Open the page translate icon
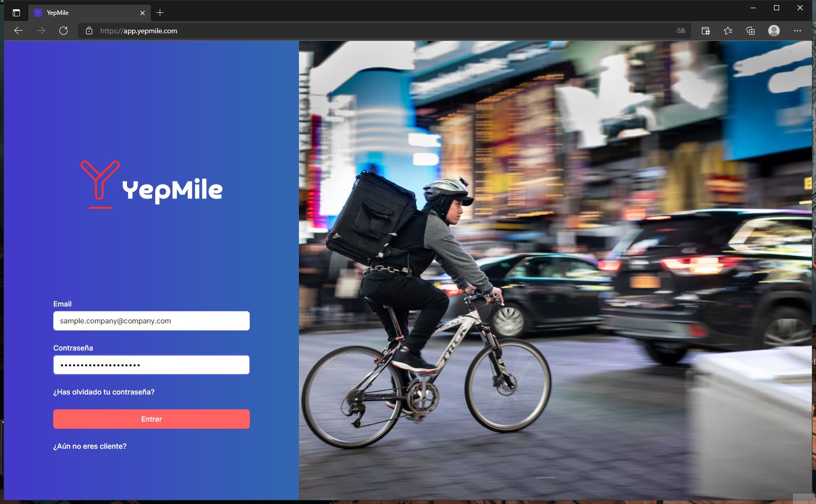The height and width of the screenshot is (504, 816). pos(680,31)
